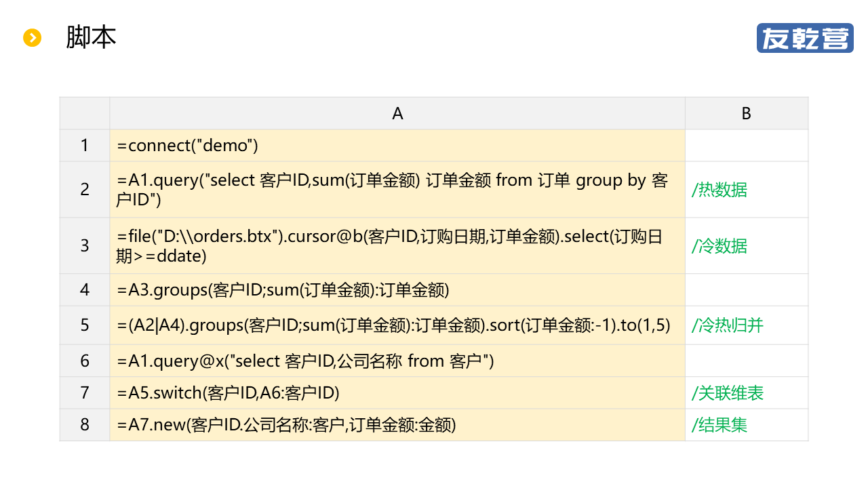Click the 脚本 slide title
Image resolution: width=868 pixels, height=488 pixels.
tap(91, 37)
